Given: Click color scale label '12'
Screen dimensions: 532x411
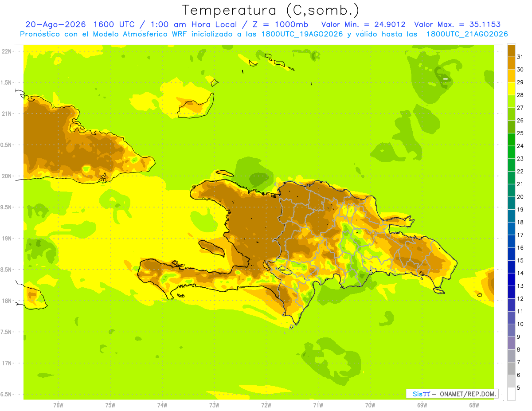Looking at the screenshot, I should (520, 298).
